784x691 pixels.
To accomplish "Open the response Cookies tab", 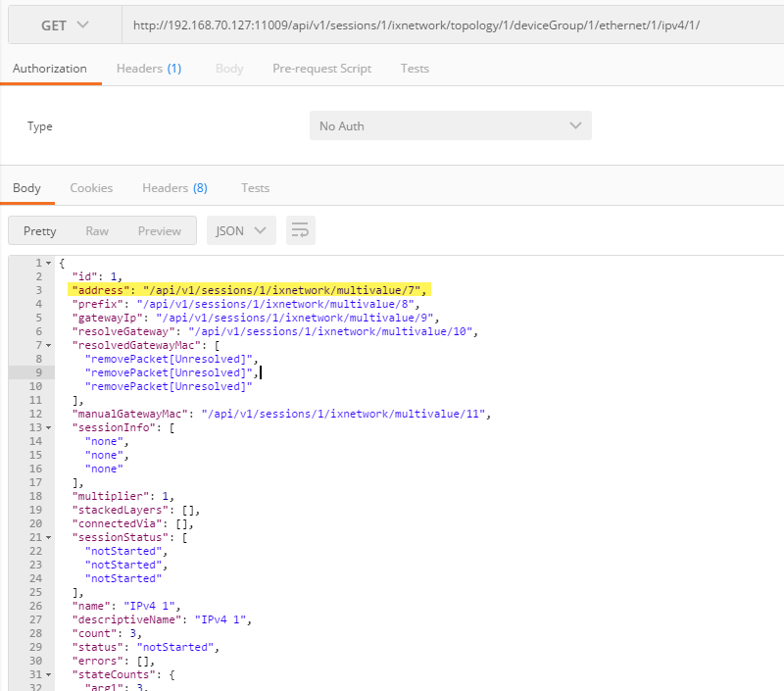I will 91,188.
